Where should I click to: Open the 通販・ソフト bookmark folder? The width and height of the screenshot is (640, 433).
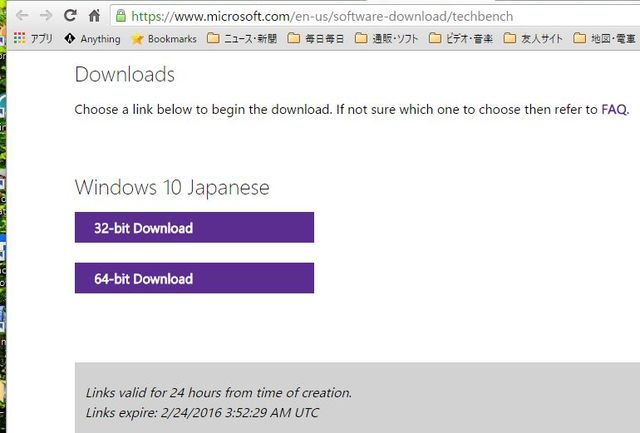(x=387, y=39)
